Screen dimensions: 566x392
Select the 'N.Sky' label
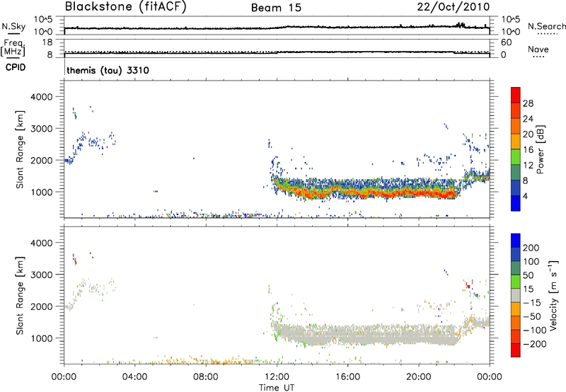click(13, 26)
